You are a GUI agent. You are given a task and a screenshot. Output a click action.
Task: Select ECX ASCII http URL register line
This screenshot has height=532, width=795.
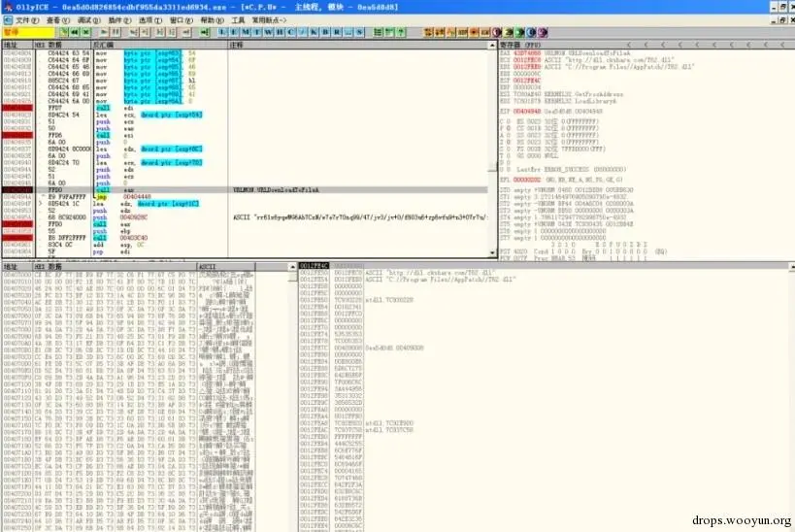(586, 60)
